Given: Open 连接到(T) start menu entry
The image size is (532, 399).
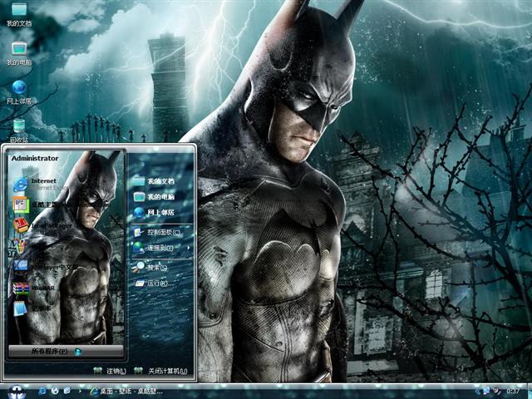Looking at the screenshot, I should (x=153, y=248).
